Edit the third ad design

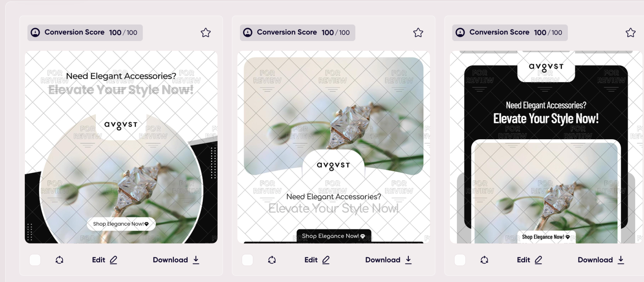(x=530, y=260)
